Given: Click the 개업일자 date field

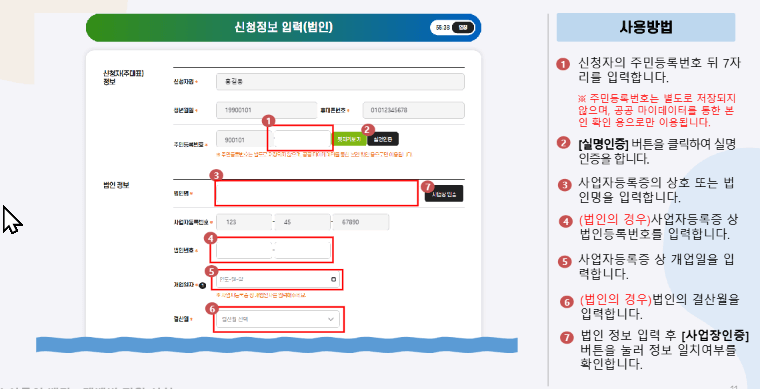Looking at the screenshot, I should 278,280.
